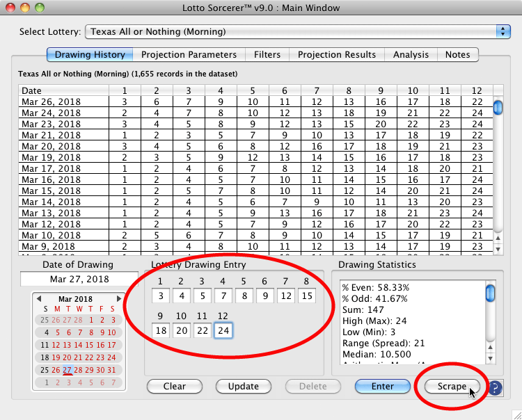Click the Median: 10.500 statistic line

[377, 354]
